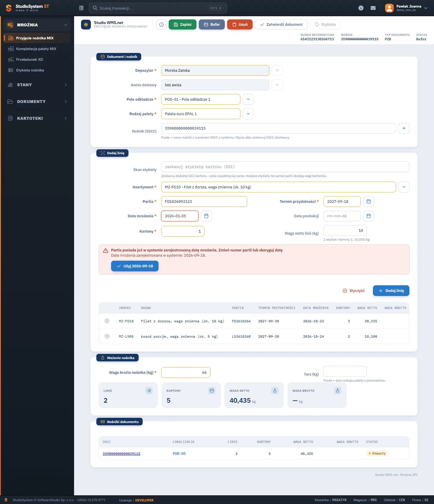Select Przyjęcie nośnika MIX menu item
The width and height of the screenshot is (434, 504).
[37, 38]
